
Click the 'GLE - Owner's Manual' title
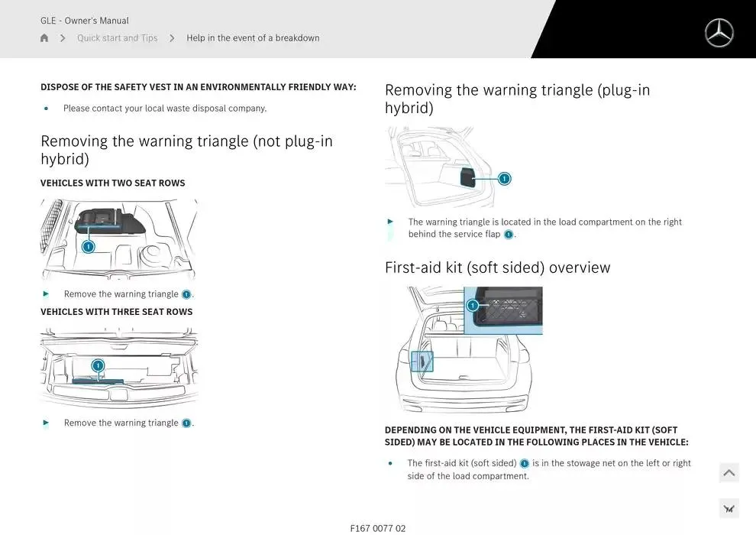point(85,21)
